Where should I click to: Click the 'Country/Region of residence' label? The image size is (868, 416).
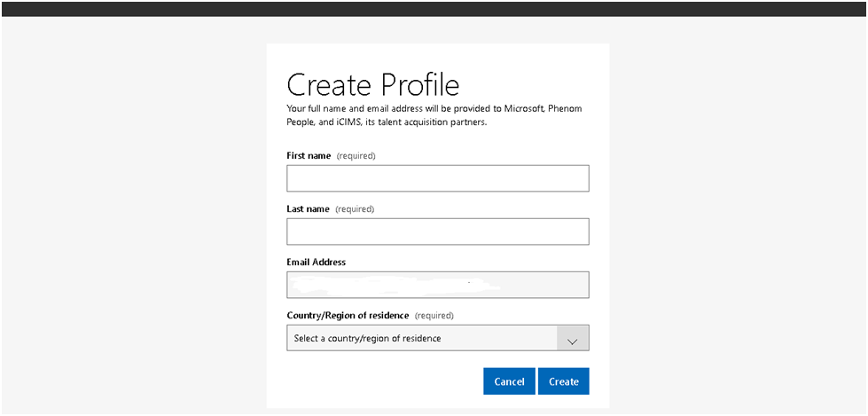click(348, 315)
